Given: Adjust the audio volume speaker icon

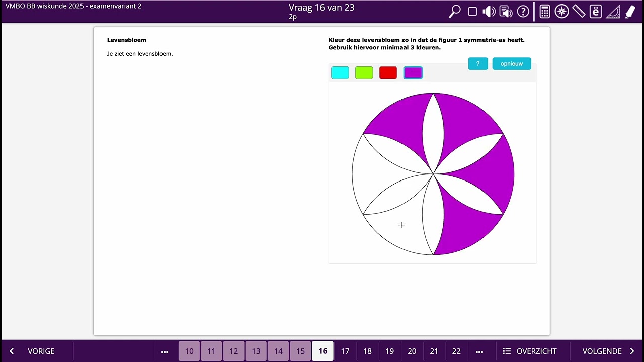Looking at the screenshot, I should [x=489, y=12].
